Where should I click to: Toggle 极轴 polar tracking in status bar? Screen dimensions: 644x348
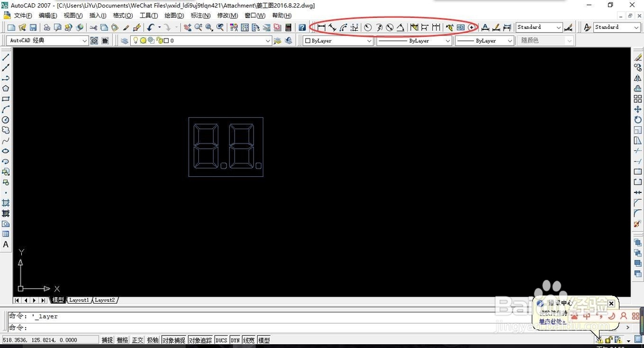(153, 340)
